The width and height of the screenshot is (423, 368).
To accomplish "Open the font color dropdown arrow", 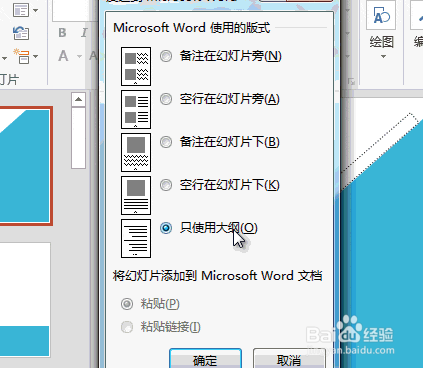I will pos(79,56).
